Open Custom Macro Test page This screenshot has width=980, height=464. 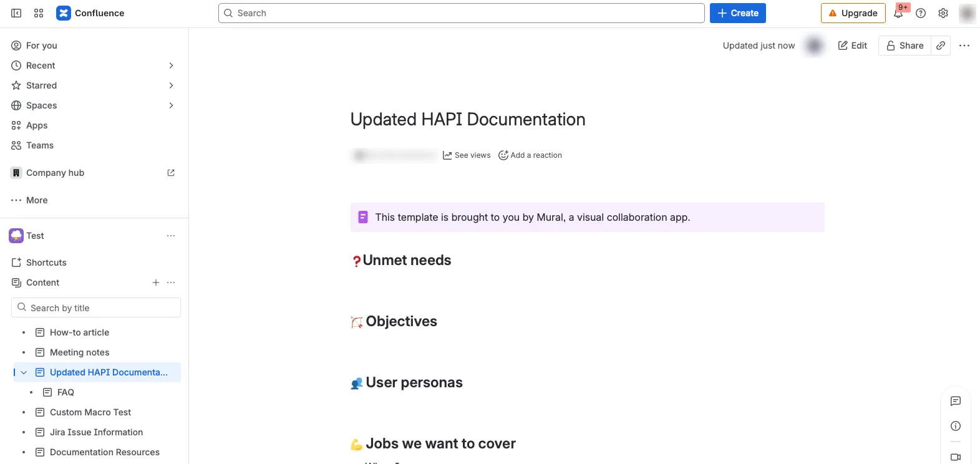(x=90, y=412)
